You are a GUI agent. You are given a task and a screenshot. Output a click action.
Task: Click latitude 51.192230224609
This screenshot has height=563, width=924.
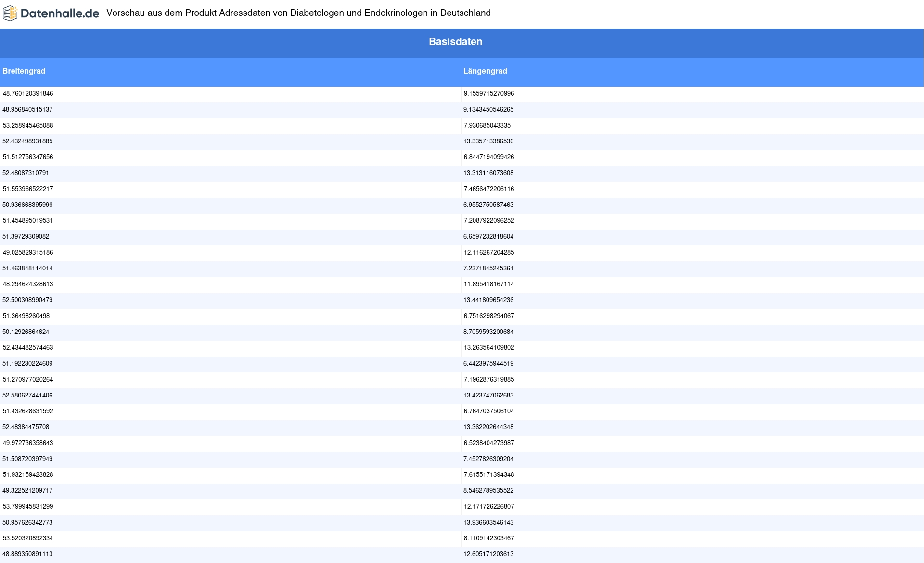[x=27, y=364]
